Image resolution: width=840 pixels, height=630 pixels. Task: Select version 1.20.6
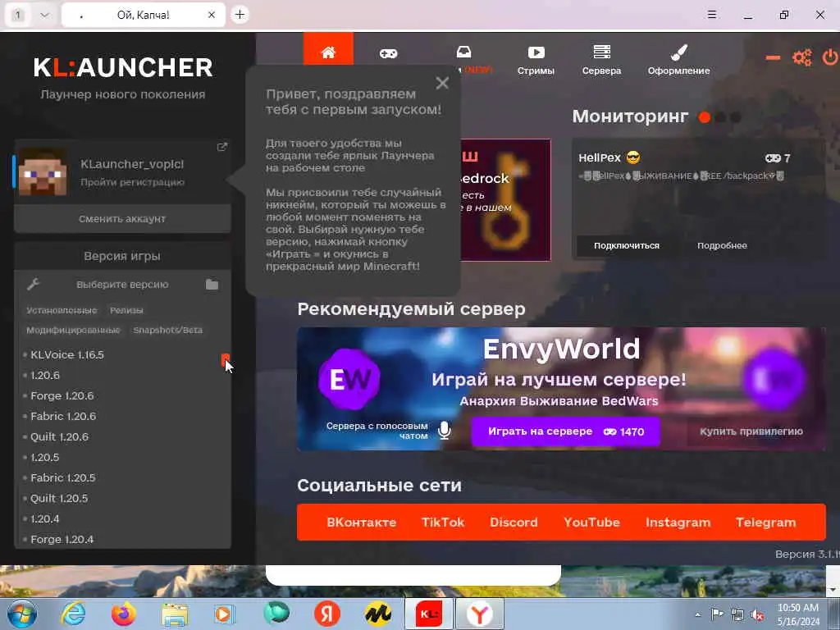point(45,375)
